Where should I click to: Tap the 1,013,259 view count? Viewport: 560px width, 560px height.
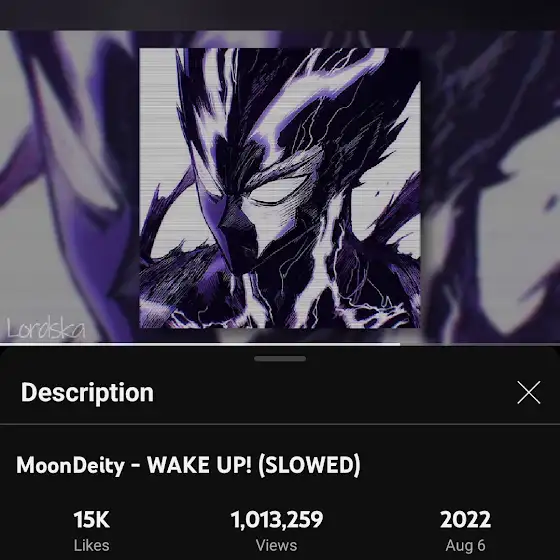277,519
